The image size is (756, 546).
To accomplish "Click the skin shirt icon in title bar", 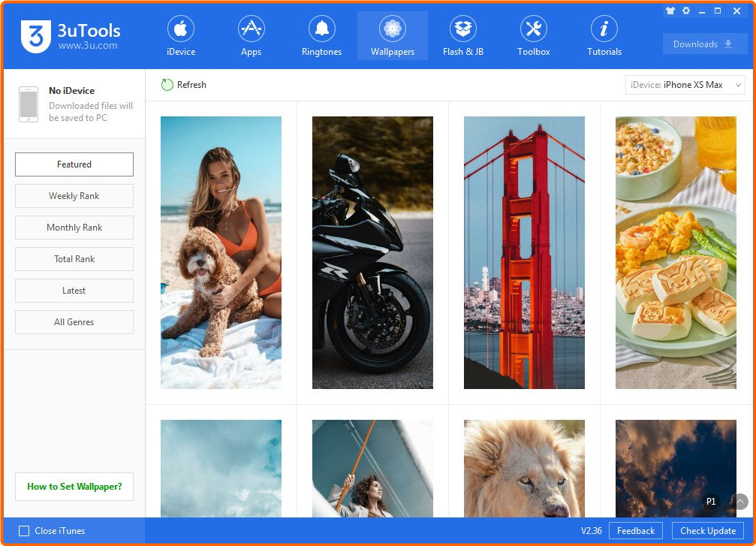I will pyautogui.click(x=670, y=11).
